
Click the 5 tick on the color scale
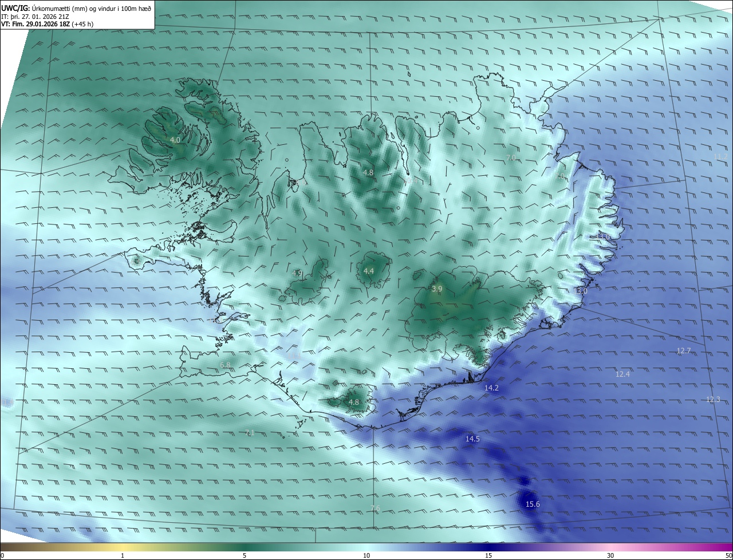pyautogui.click(x=245, y=555)
